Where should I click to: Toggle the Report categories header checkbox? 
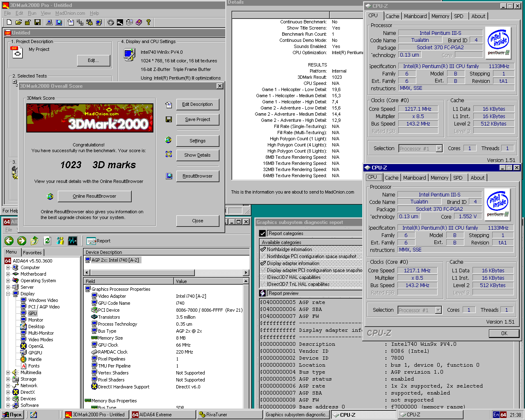[x=263, y=233]
